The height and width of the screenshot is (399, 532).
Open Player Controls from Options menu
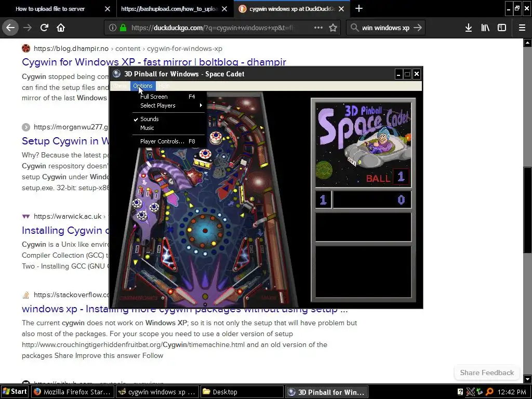tap(169, 141)
